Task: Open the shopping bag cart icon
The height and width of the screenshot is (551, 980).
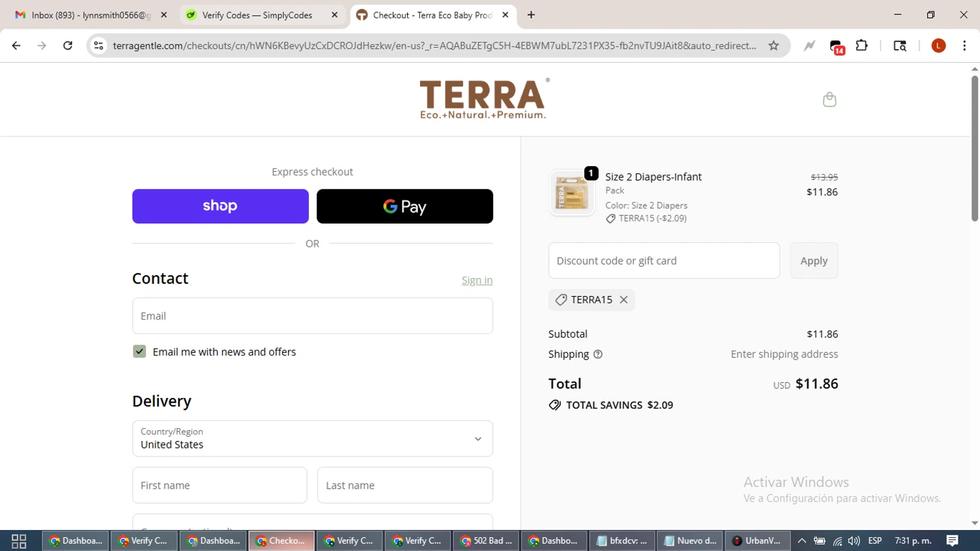Action: point(829,99)
